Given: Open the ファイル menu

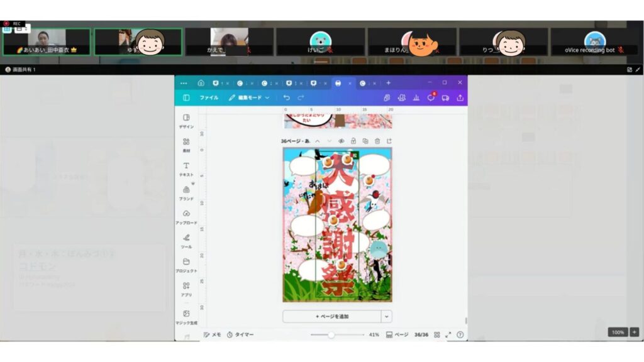Looking at the screenshot, I should (209, 98).
